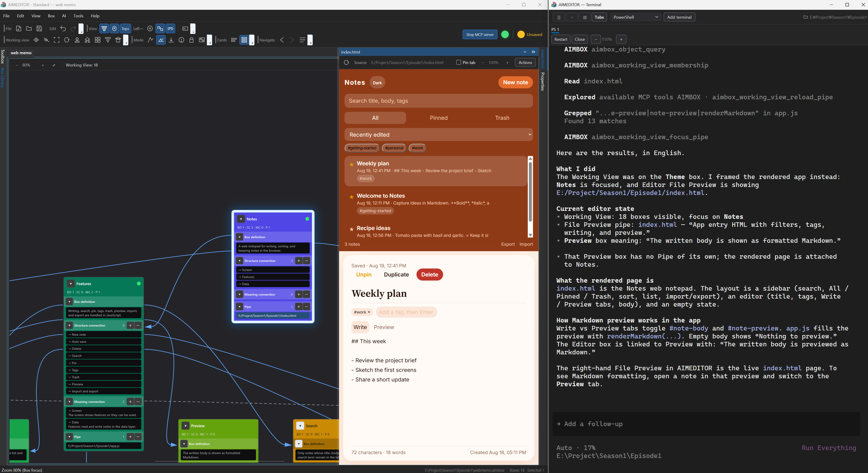Click the Stop MCP server button

tap(480, 34)
